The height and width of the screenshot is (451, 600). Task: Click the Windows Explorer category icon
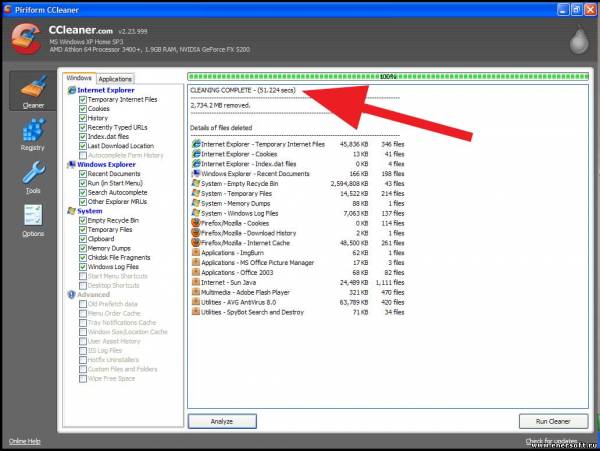[72, 164]
